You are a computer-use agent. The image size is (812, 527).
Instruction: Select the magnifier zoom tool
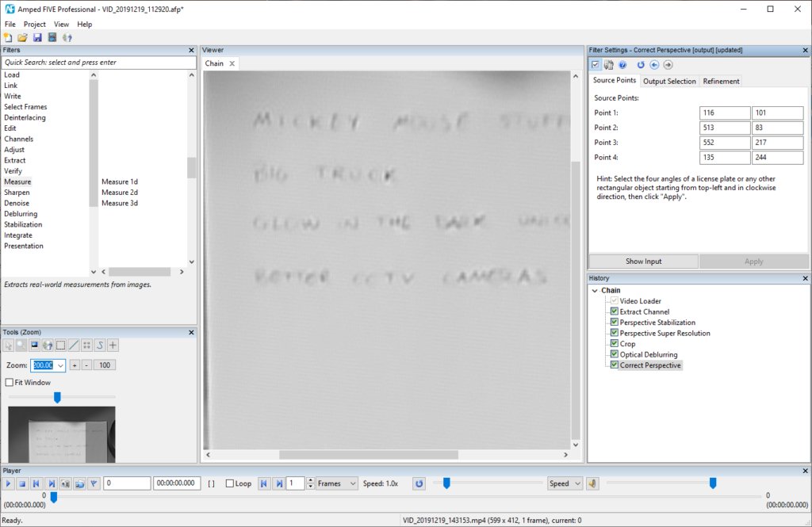coord(21,345)
